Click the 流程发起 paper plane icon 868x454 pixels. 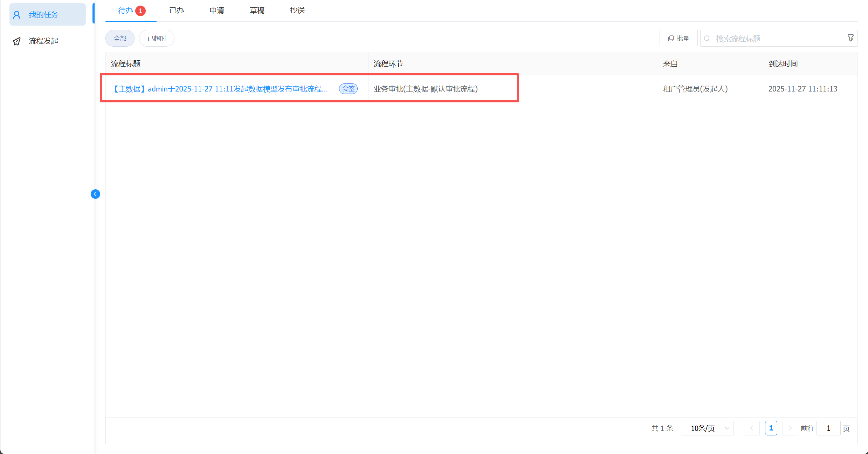[17, 41]
